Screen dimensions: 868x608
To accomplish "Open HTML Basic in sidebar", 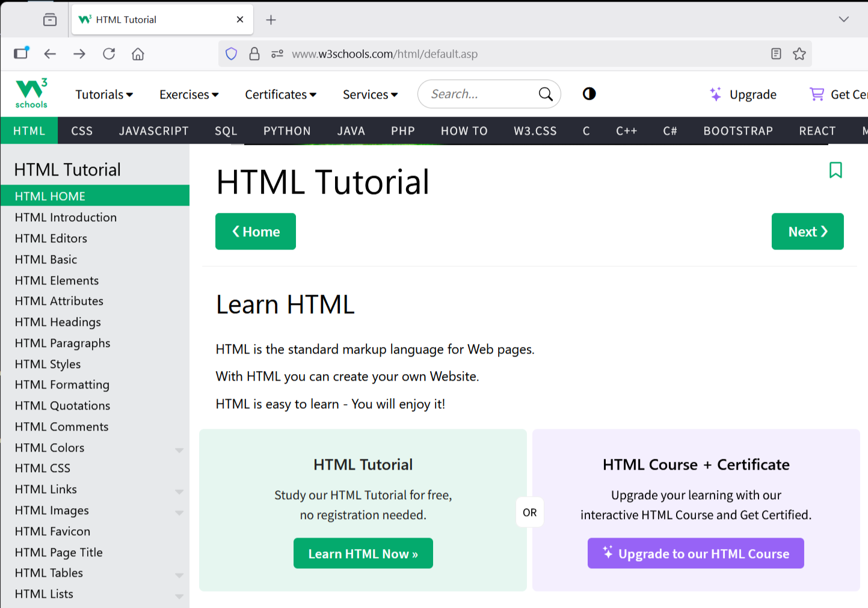I will click(x=94, y=259).
